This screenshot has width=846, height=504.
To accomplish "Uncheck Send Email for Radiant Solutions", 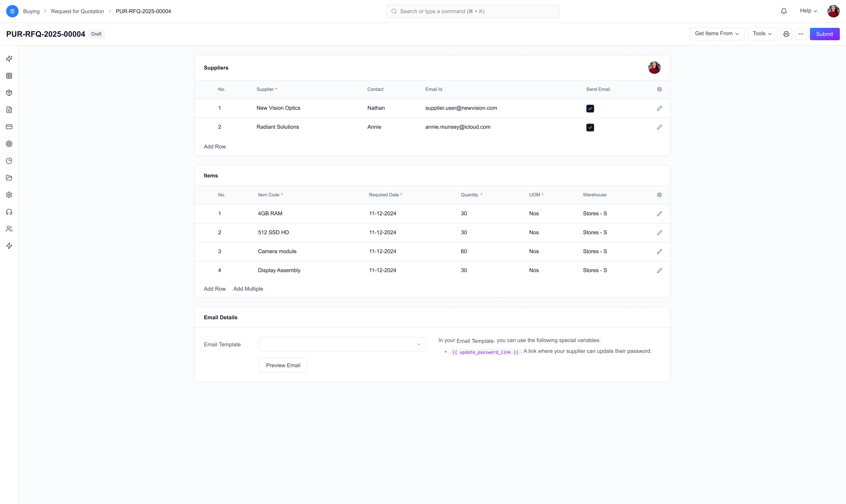I will click(x=590, y=127).
